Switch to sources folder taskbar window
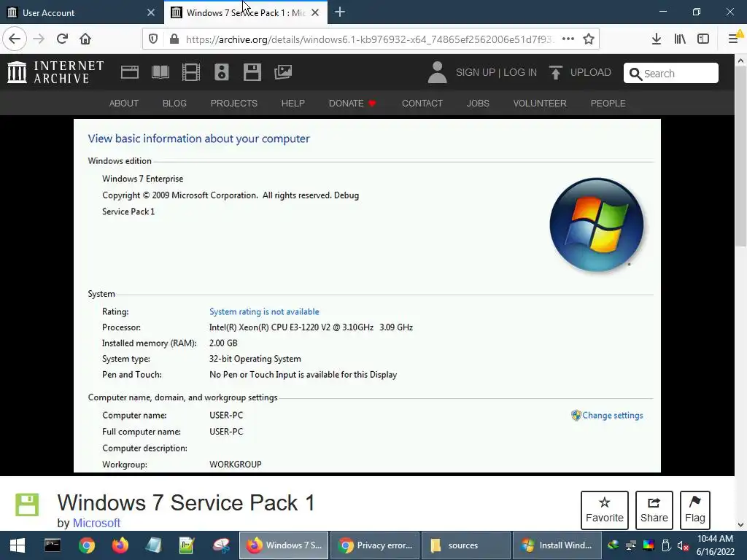 [x=465, y=545]
